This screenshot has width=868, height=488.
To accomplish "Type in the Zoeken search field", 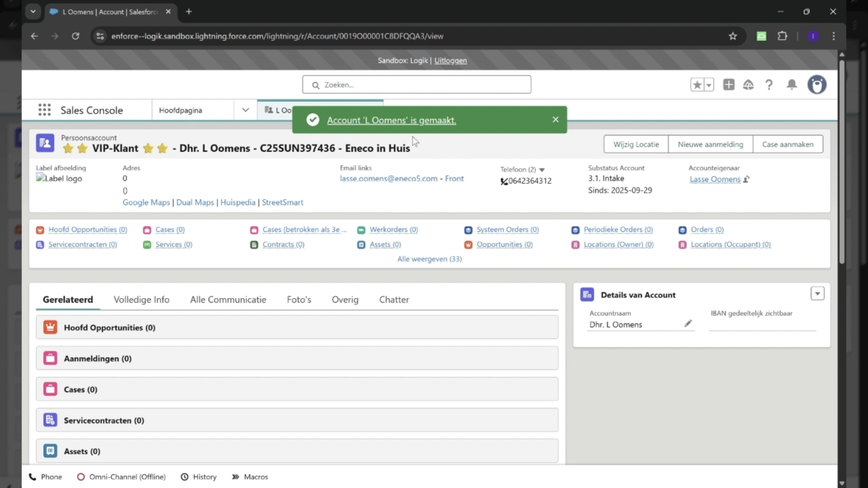I will (416, 84).
